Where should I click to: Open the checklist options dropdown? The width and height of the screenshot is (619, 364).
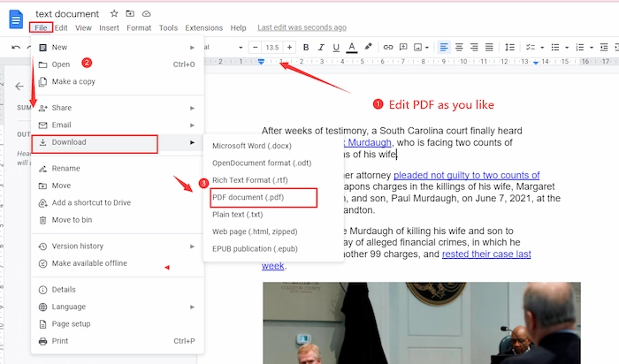[x=542, y=48]
